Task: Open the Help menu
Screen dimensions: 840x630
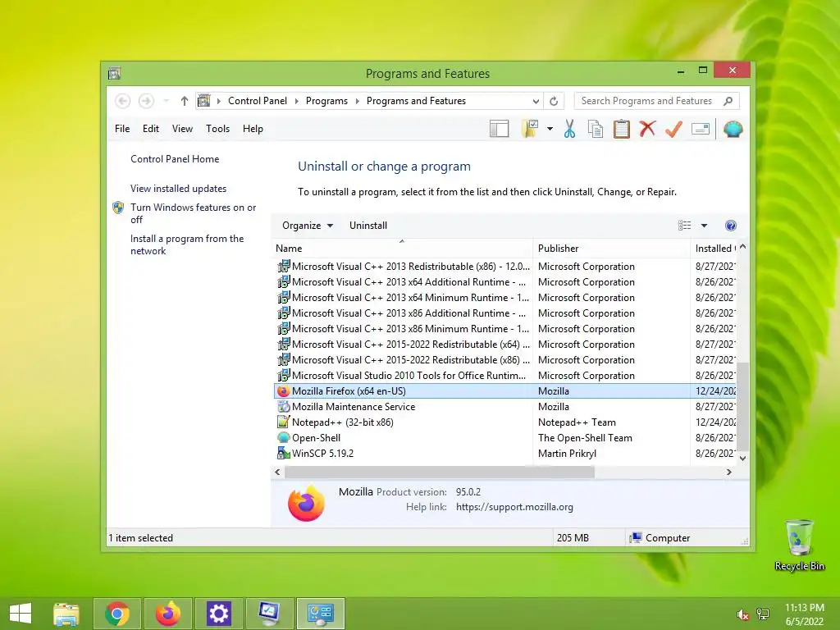Action: 253,129
